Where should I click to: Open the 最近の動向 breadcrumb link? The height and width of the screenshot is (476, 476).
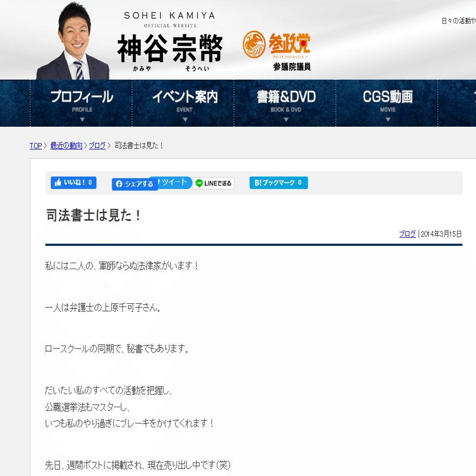pos(66,146)
